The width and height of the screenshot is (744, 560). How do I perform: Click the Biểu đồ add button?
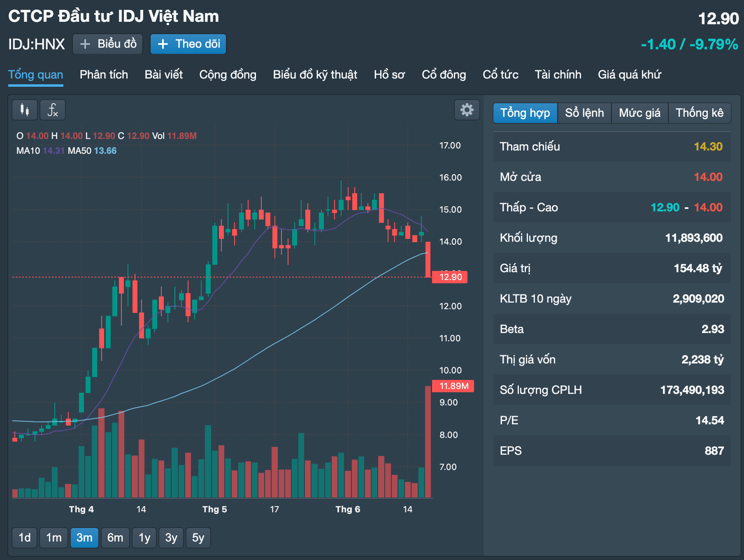click(108, 44)
